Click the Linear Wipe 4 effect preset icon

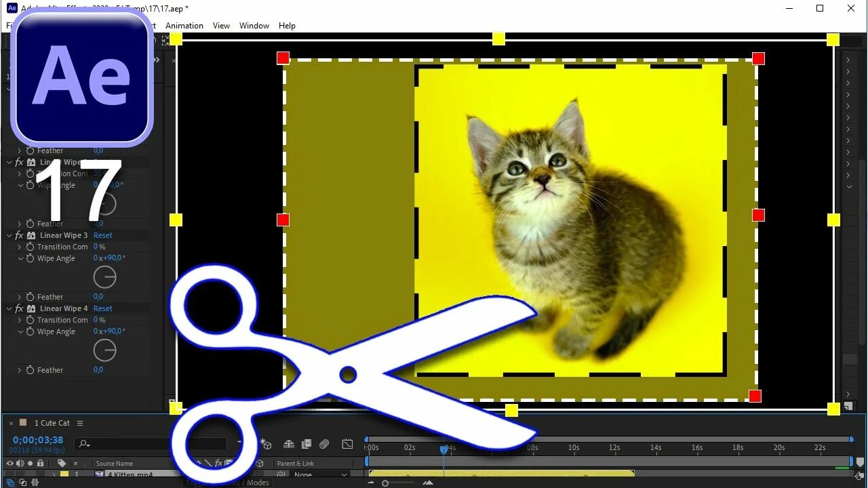(x=31, y=308)
